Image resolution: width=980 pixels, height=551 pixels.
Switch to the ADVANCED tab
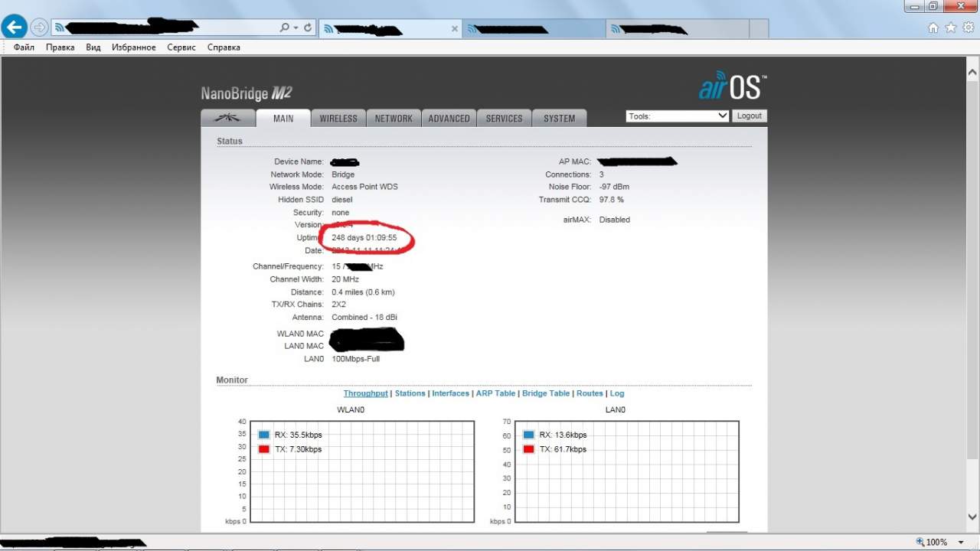[449, 118]
